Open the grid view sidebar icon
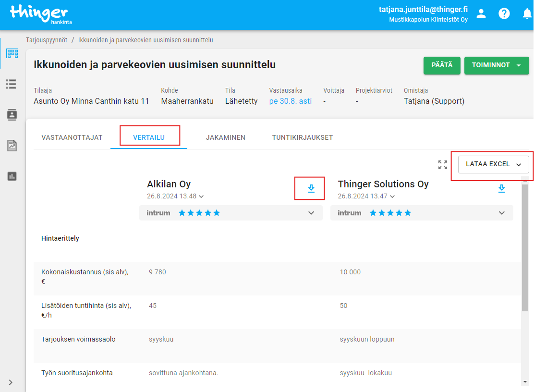Image resolution: width=534 pixels, height=392 pixels. (12, 53)
